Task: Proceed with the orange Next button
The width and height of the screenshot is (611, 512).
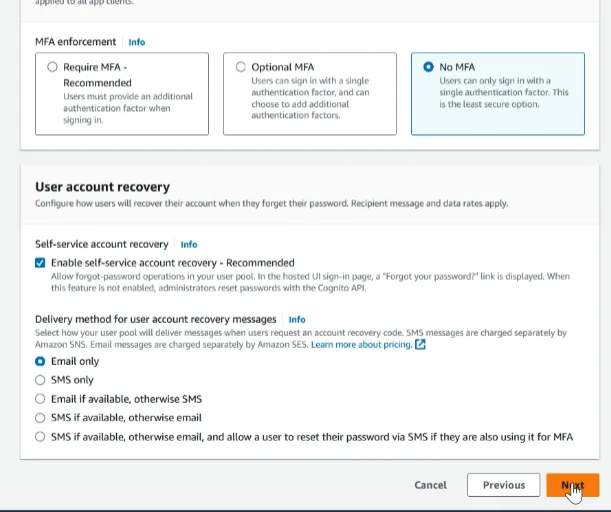Action: 573,485
